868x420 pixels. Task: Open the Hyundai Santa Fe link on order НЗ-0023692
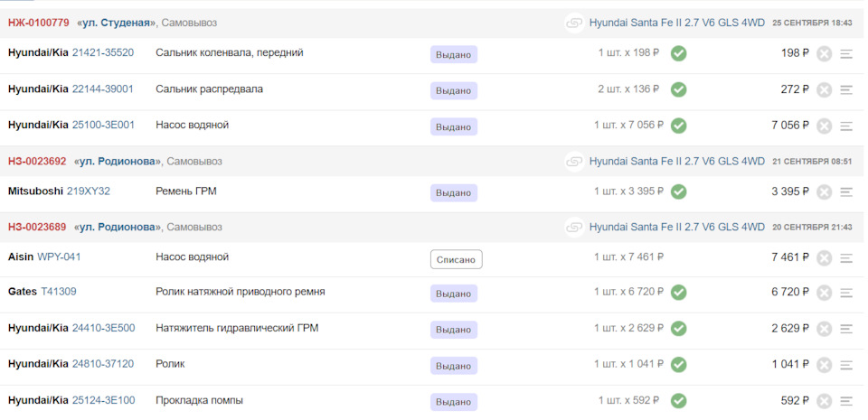676,161
